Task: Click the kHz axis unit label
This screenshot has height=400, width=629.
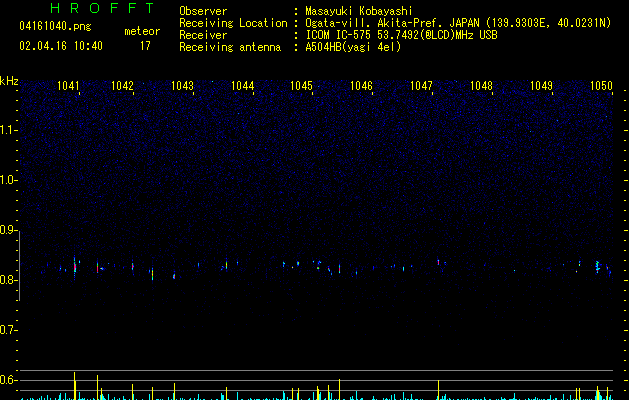Action: (9, 81)
